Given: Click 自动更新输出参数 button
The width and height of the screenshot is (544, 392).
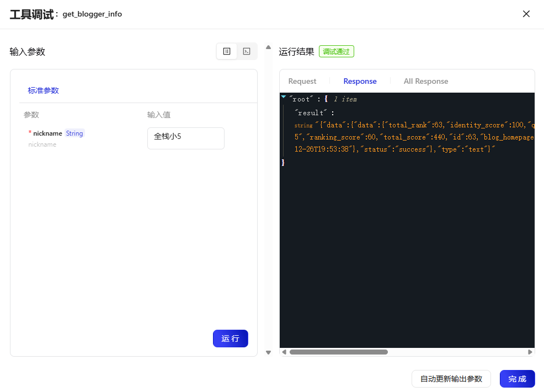Looking at the screenshot, I should tap(451, 379).
